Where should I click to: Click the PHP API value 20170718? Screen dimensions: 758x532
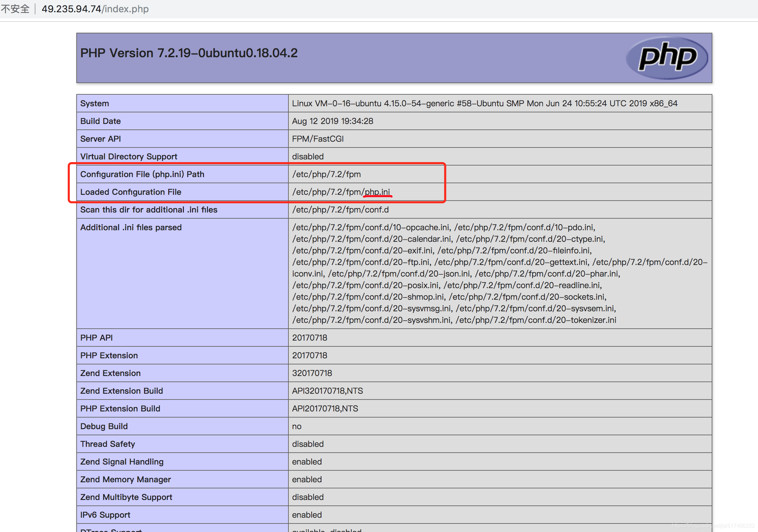310,338
